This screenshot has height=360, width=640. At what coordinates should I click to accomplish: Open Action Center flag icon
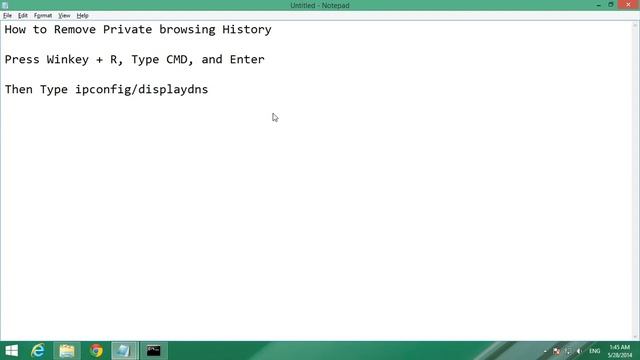tap(556, 351)
